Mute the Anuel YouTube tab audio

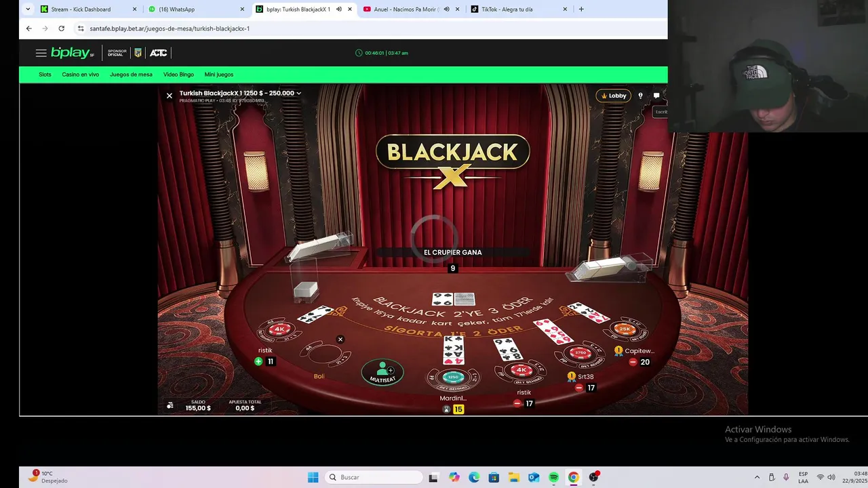coord(446,9)
